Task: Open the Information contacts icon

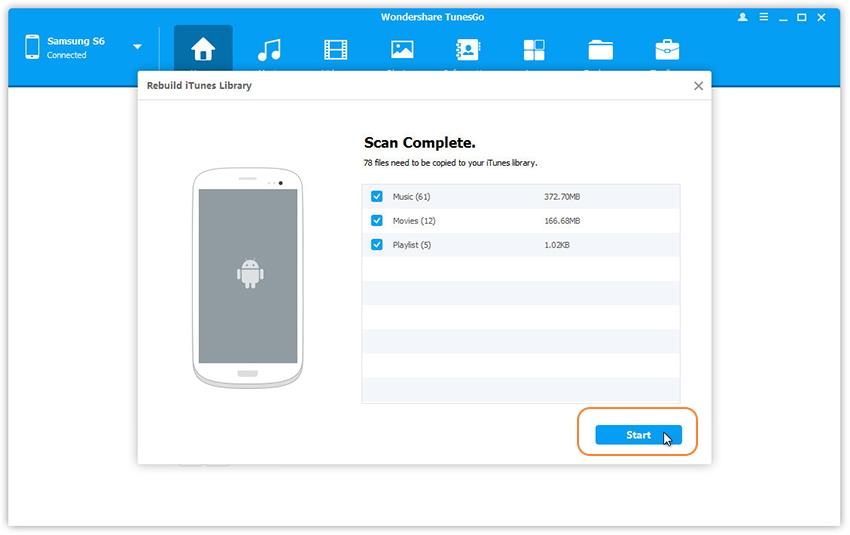Action: coord(468,50)
